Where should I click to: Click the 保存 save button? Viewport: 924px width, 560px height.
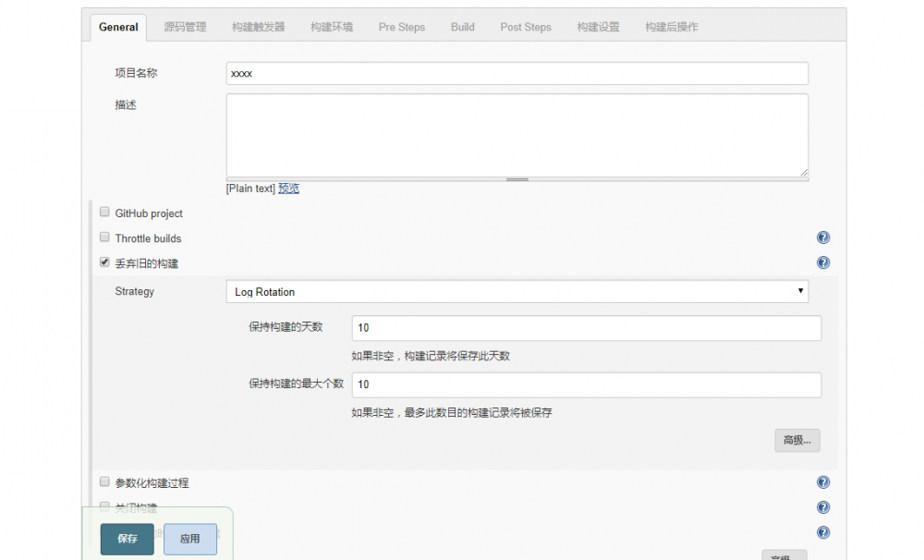[x=127, y=539]
